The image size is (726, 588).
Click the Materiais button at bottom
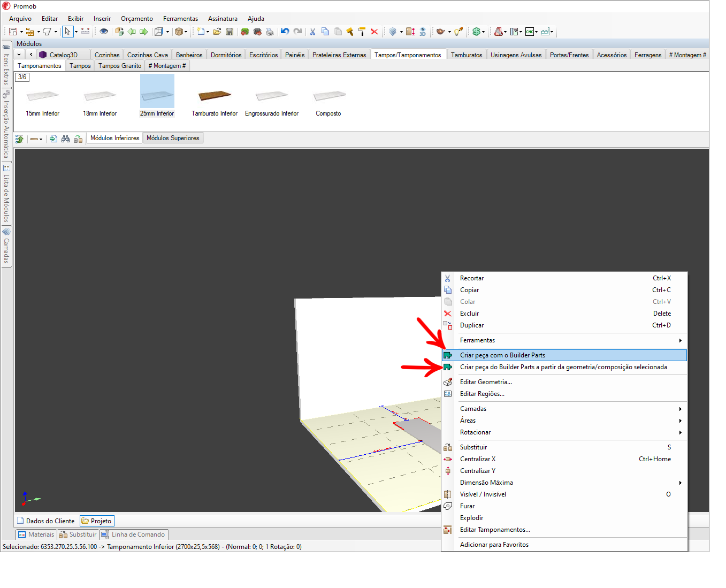pos(36,534)
